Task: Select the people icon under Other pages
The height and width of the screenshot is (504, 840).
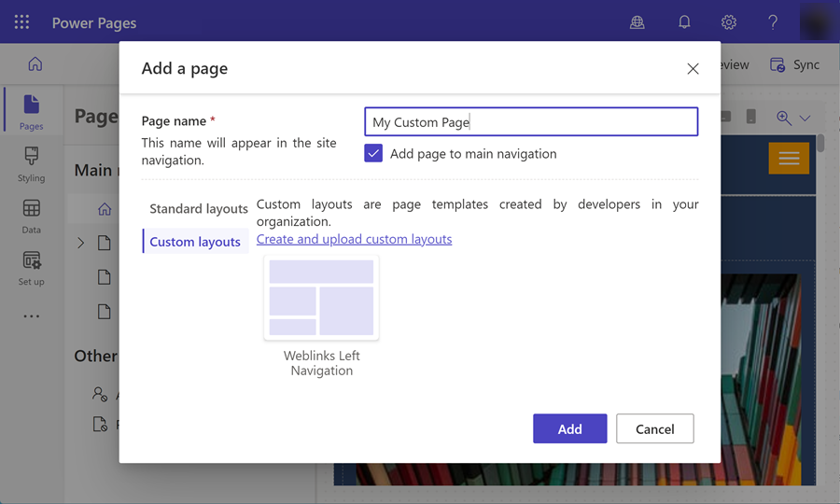Action: tap(100, 394)
